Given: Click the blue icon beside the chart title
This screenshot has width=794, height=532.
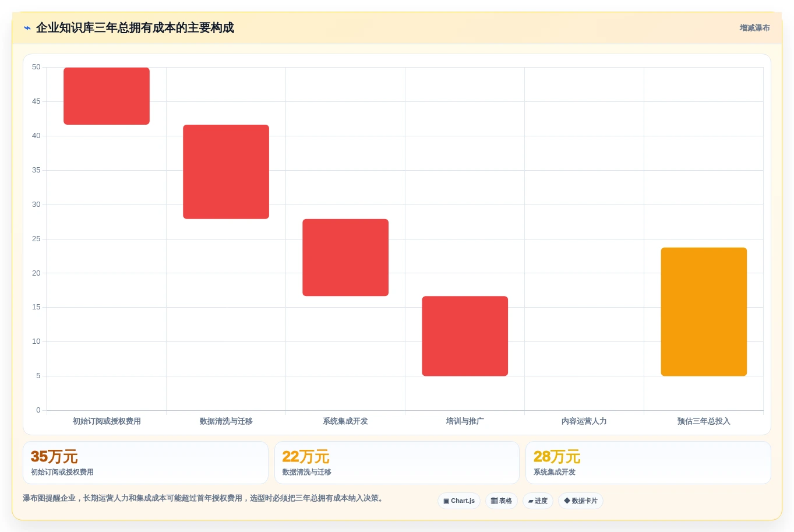Looking at the screenshot, I should click(x=27, y=28).
